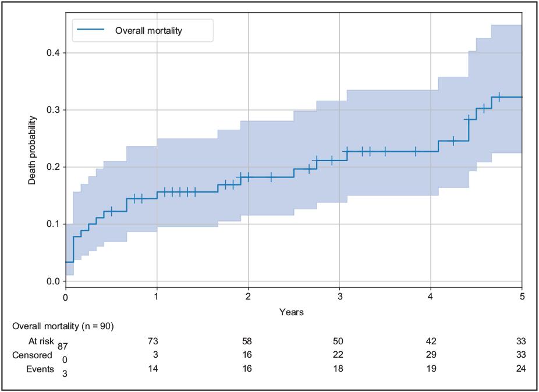
Task: Click the "Death probability" y-axis title
Action: click(x=33, y=151)
